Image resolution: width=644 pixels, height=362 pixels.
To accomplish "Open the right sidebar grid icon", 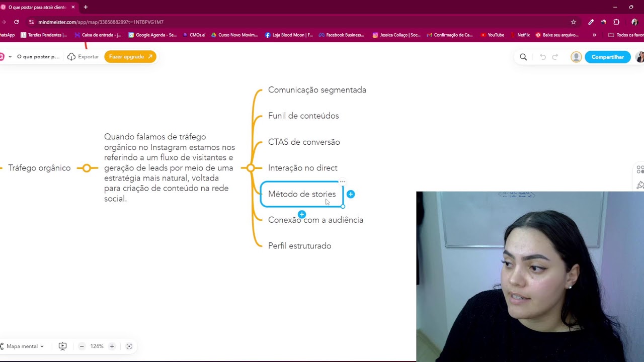I will [640, 169].
